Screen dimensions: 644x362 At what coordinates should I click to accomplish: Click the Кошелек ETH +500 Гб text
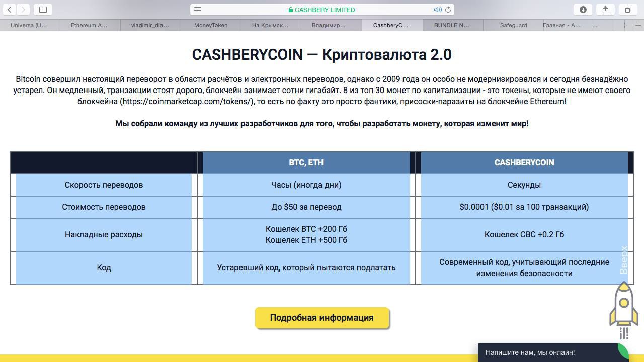tap(306, 240)
